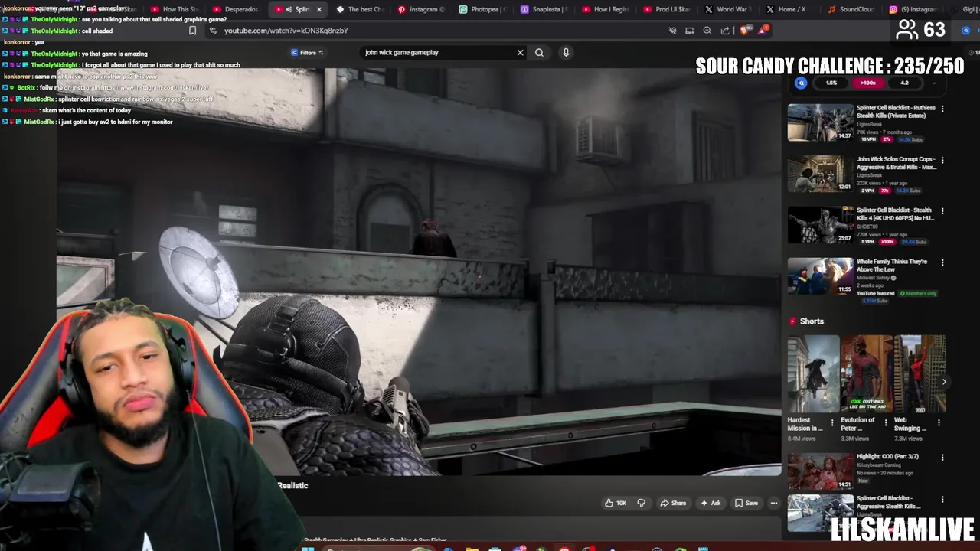Click the Members only badge
The width and height of the screenshot is (980, 551).
pos(918,293)
